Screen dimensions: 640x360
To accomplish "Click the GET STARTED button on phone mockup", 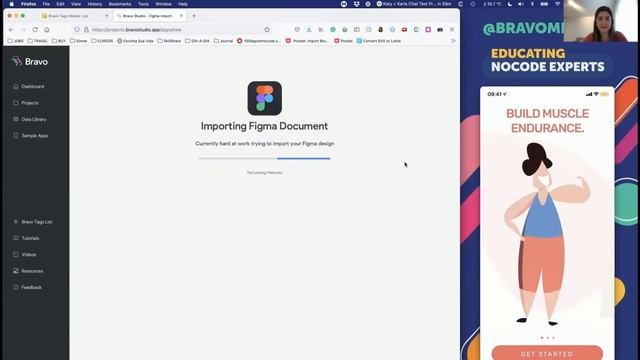I will coord(547,353).
